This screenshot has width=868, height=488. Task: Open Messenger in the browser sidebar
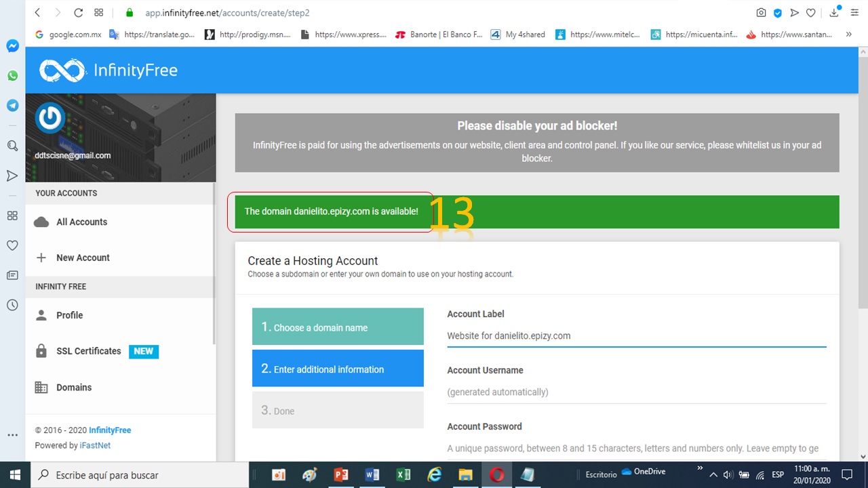pos(12,46)
